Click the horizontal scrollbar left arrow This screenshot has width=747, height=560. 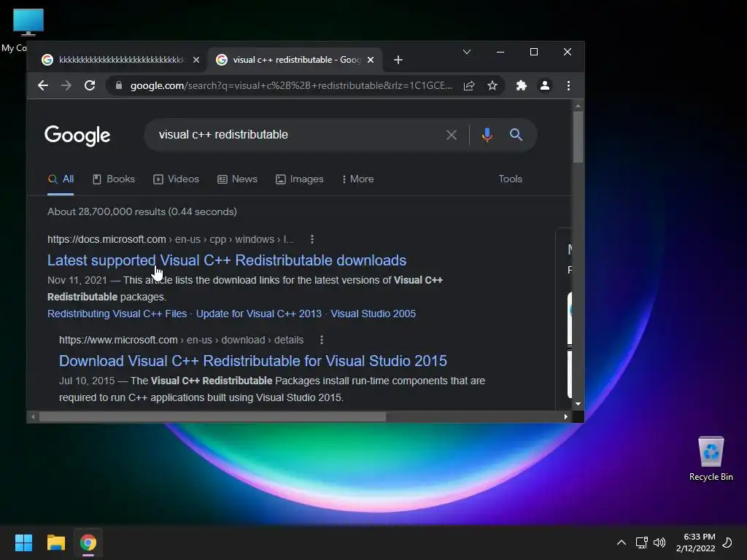tap(33, 416)
